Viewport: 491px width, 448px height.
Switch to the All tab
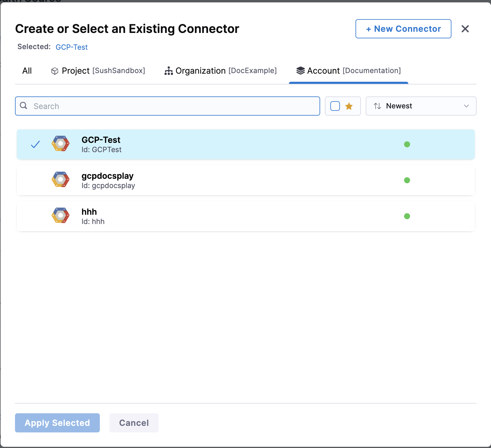click(x=27, y=71)
